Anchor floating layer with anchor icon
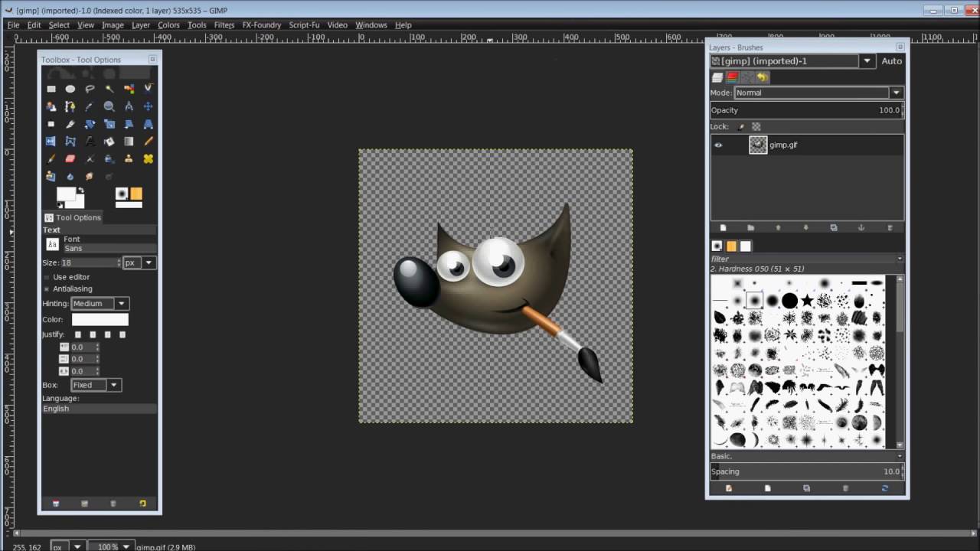 click(861, 228)
